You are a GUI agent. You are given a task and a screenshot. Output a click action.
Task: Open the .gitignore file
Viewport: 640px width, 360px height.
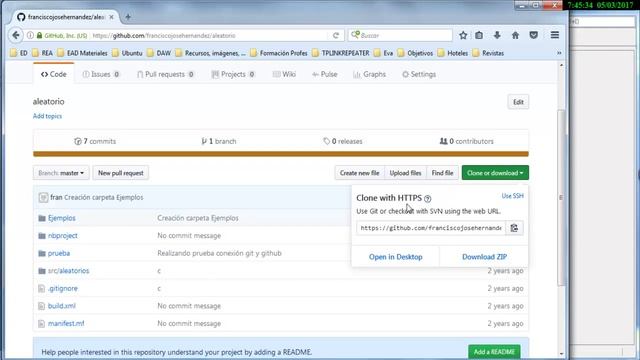pos(62,288)
